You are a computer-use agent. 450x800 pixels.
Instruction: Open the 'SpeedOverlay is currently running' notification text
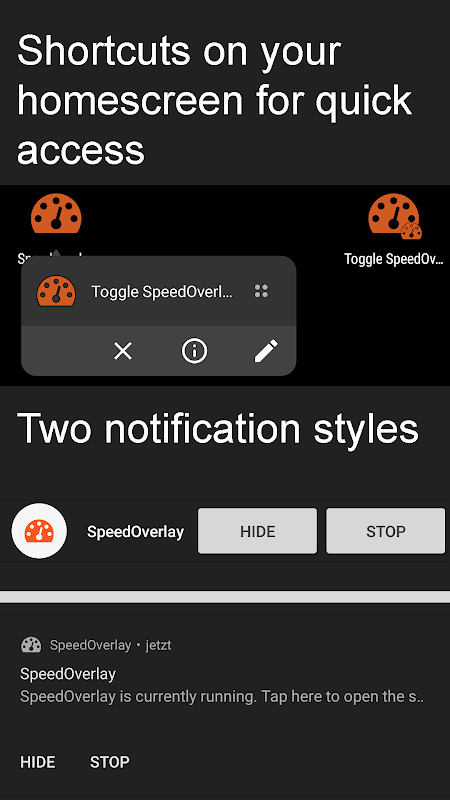pos(221,696)
